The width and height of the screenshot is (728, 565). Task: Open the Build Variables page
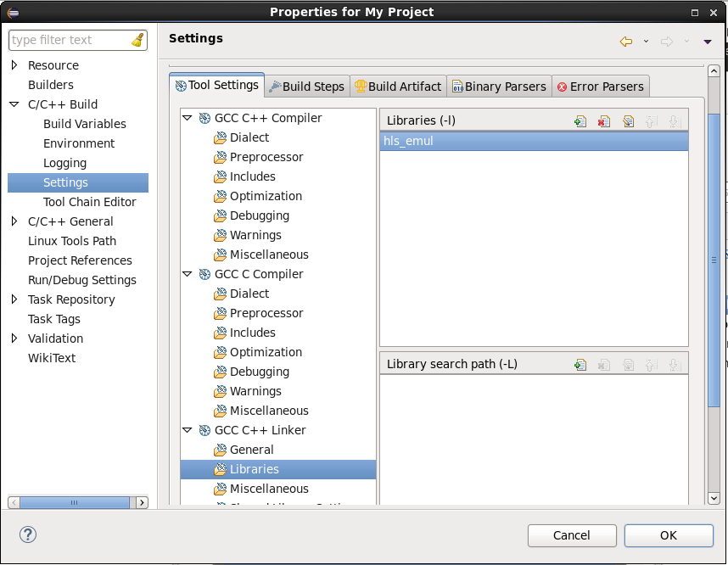(x=85, y=124)
